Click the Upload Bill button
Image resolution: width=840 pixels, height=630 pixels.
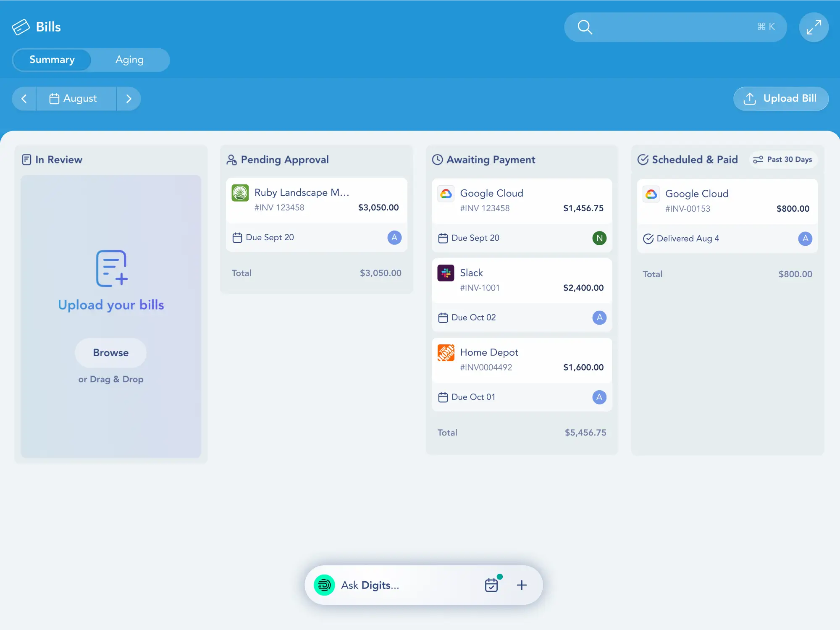[x=781, y=99]
